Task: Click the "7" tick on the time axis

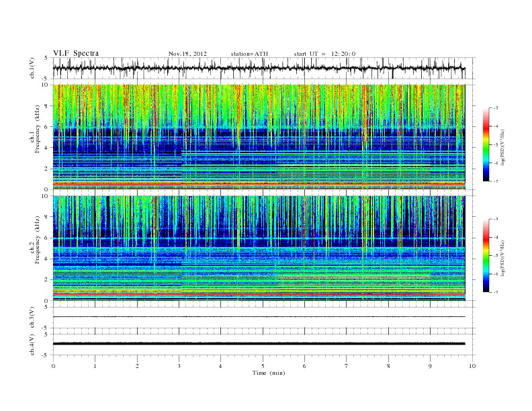Action: [x=347, y=366]
